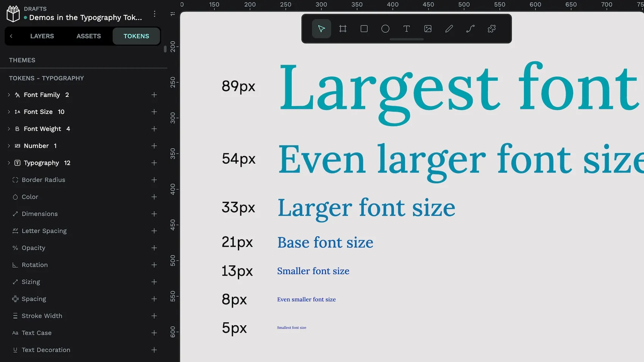This screenshot has height=362, width=644.
Task: Open the Plugins menu via puzzle icon
Action: (x=491, y=28)
